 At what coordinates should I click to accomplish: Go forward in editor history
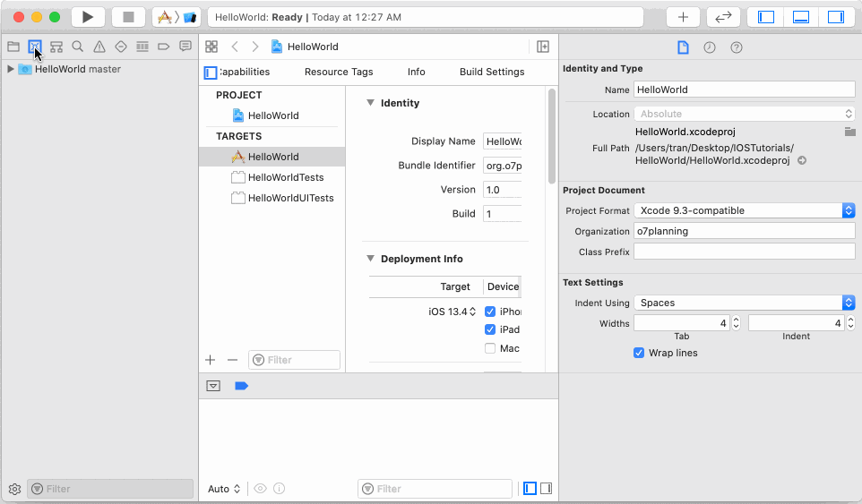pos(255,47)
